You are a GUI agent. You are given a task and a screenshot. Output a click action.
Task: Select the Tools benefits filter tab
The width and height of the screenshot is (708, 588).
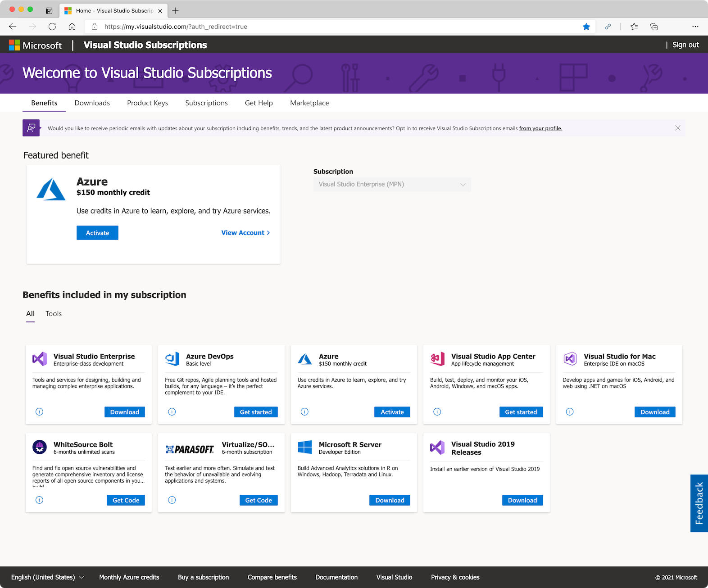click(54, 314)
